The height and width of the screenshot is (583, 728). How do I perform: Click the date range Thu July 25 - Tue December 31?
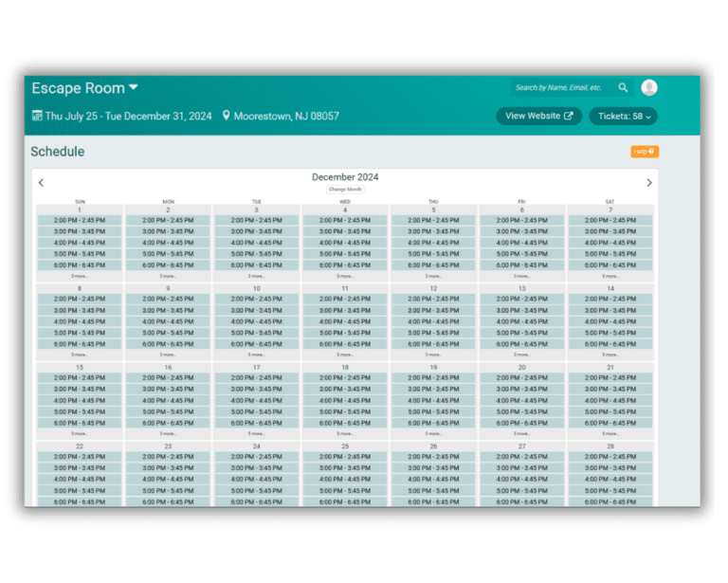[128, 116]
